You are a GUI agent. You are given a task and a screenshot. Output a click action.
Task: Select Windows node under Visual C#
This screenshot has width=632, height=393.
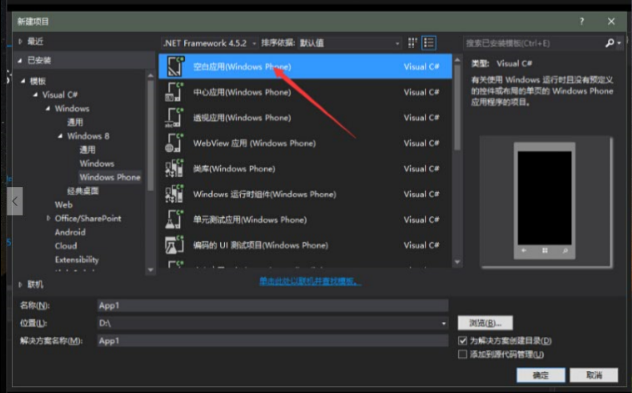point(72,108)
